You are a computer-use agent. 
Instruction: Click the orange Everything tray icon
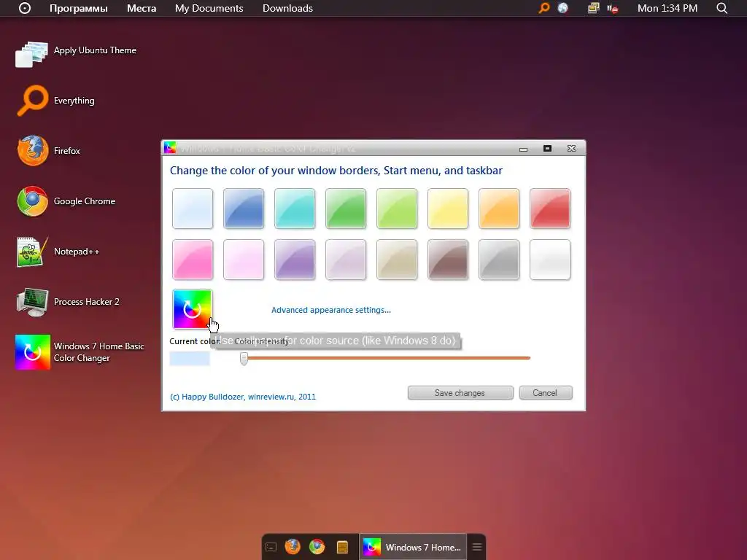tap(543, 8)
